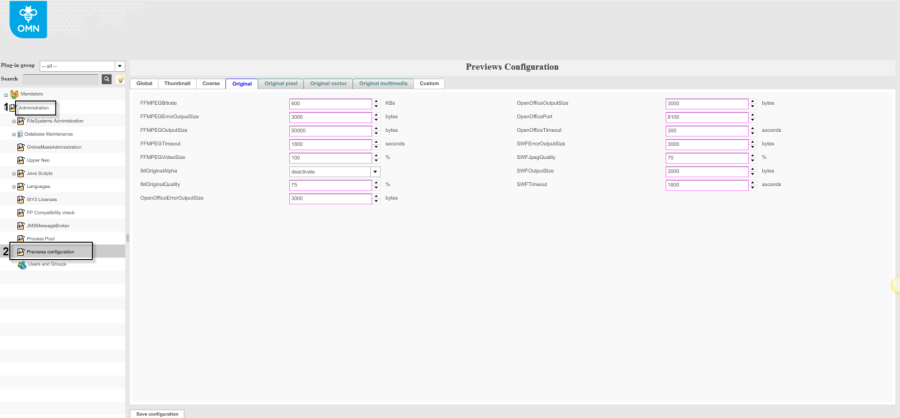Click the sidebar splitter collapse handle
900x418 pixels.
pyautogui.click(x=128, y=238)
